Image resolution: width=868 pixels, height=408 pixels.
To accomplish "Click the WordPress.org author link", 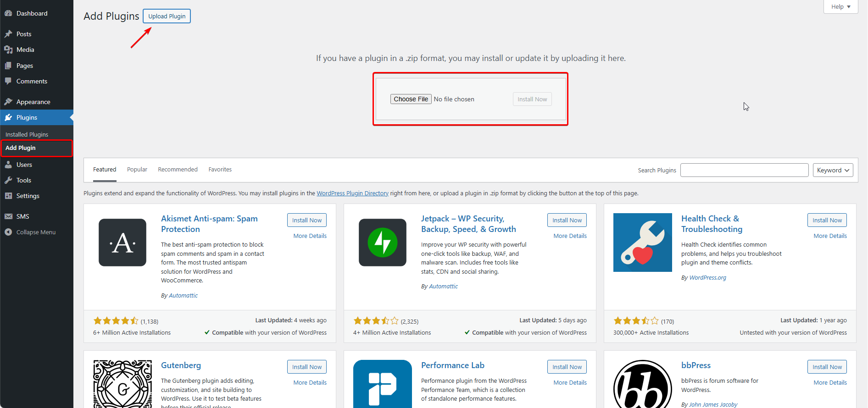I will click(708, 278).
